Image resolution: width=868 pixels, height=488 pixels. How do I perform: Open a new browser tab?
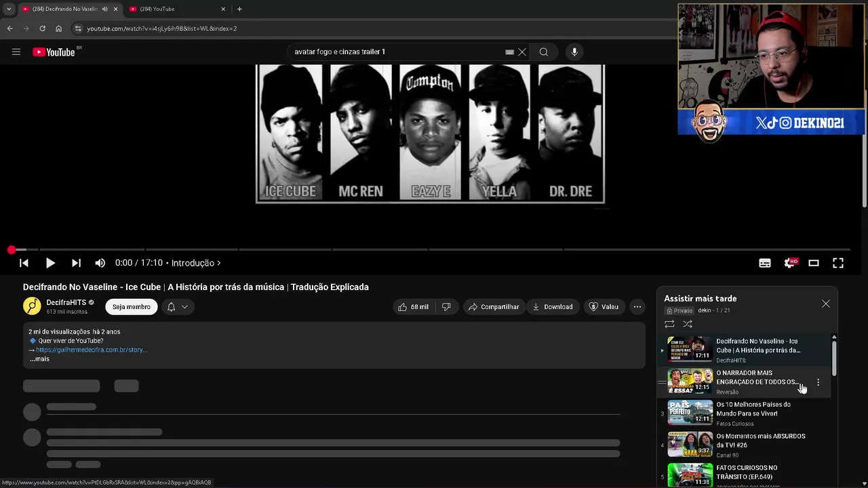239,9
